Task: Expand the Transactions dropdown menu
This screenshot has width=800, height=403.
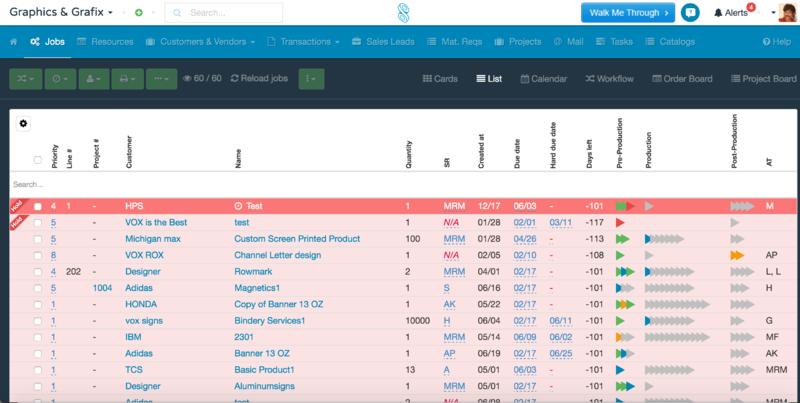Action: click(304, 42)
